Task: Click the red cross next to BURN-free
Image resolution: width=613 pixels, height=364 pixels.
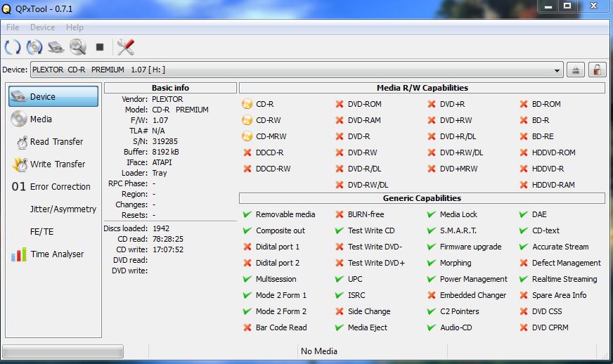Action: click(x=340, y=214)
